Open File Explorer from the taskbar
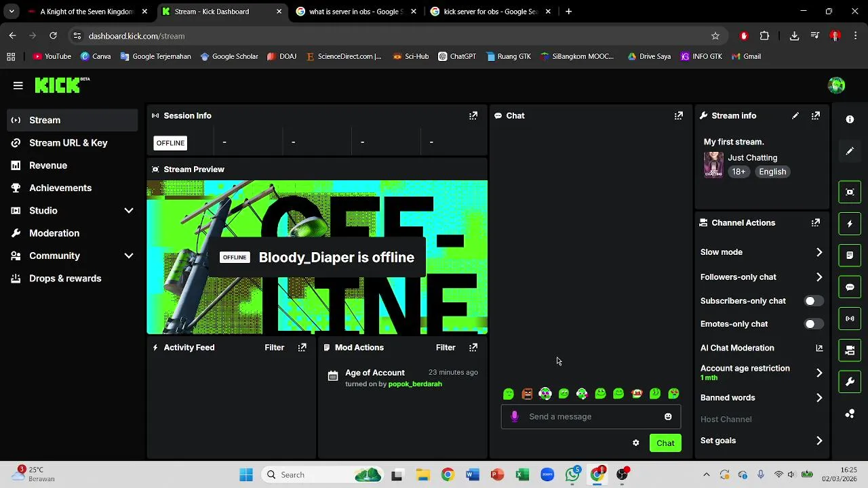The width and height of the screenshot is (868, 488). 422,475
